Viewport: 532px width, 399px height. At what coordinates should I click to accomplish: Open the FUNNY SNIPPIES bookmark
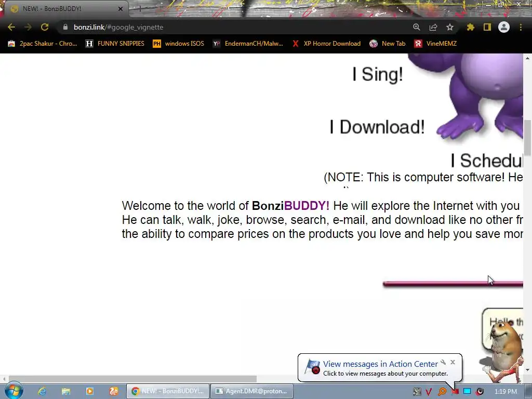[x=115, y=44]
